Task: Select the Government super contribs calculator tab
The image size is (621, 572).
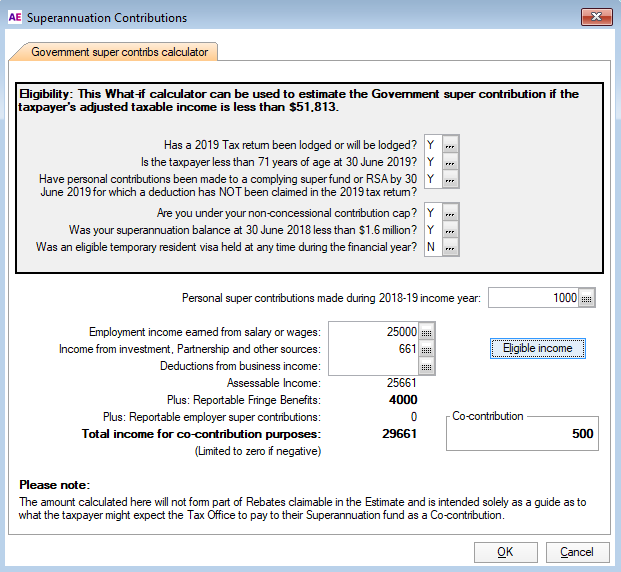Action: click(x=119, y=52)
